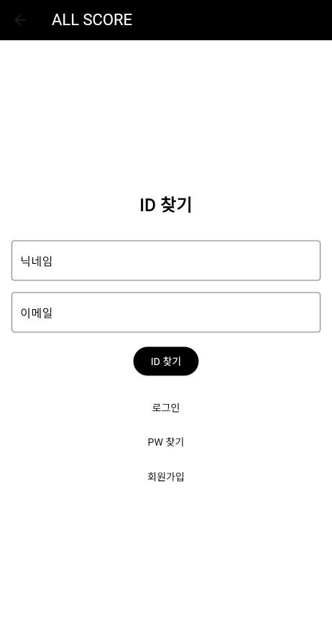The height and width of the screenshot is (644, 332).
Task: Tap the back arrow in header
Action: (19, 19)
